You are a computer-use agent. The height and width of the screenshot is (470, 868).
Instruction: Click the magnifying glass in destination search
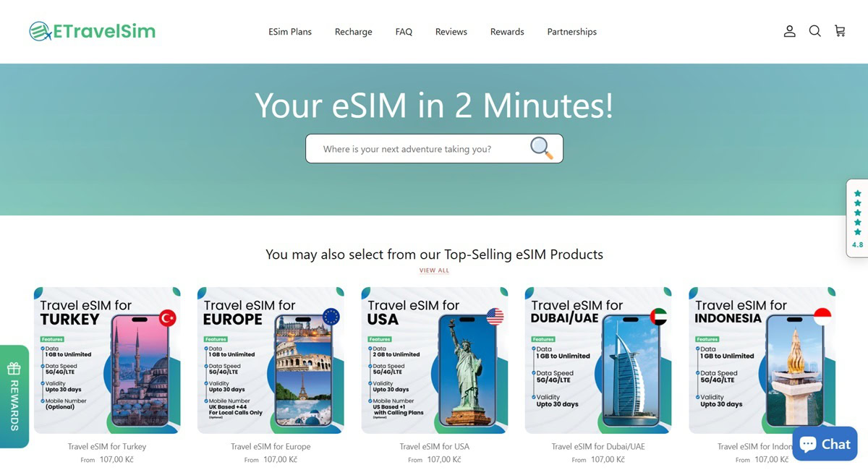click(x=541, y=148)
